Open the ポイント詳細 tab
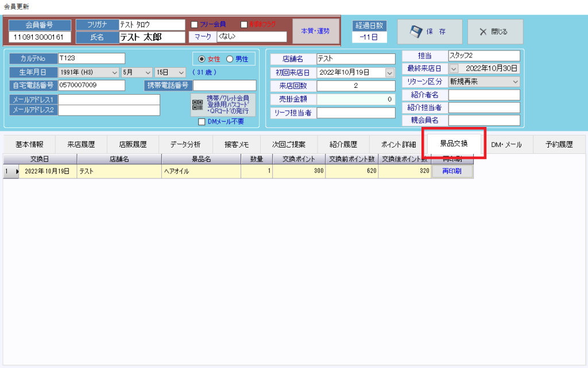This screenshot has width=588, height=368. 399,145
